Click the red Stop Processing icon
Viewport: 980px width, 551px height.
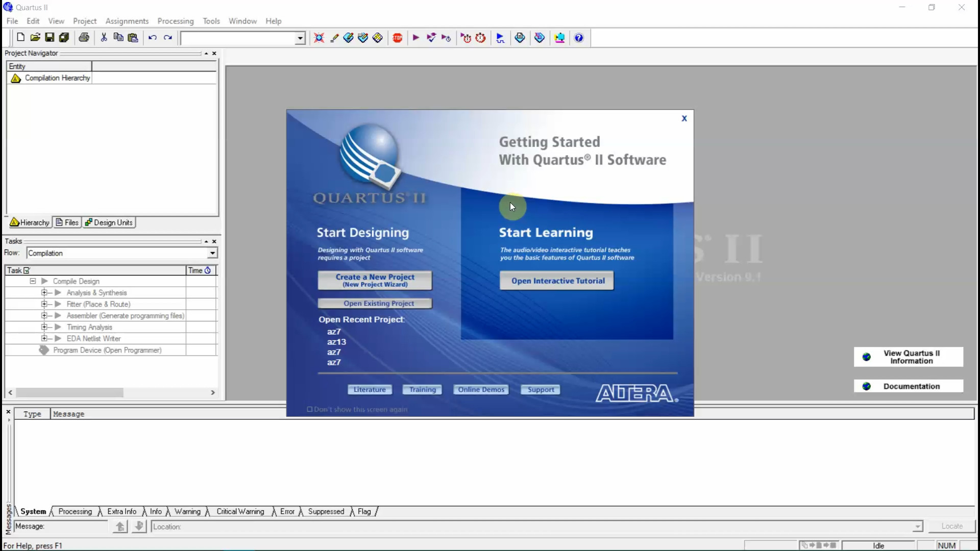[x=398, y=38]
